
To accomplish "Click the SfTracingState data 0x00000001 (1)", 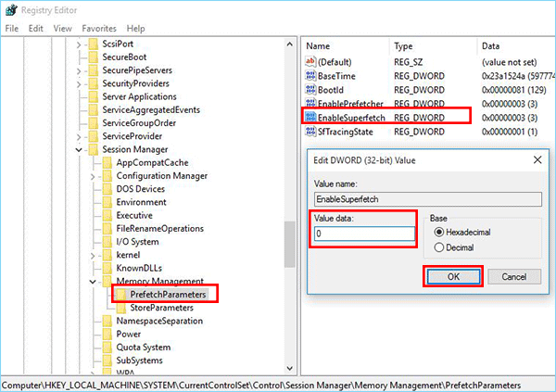I will point(510,132).
